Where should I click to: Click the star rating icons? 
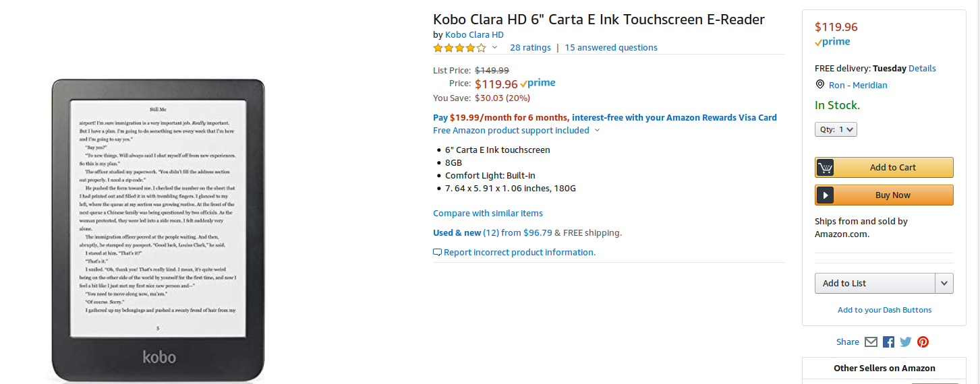click(459, 48)
